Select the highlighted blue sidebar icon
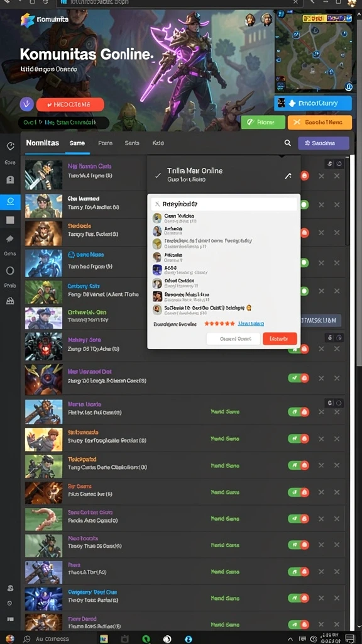 (x=10, y=201)
